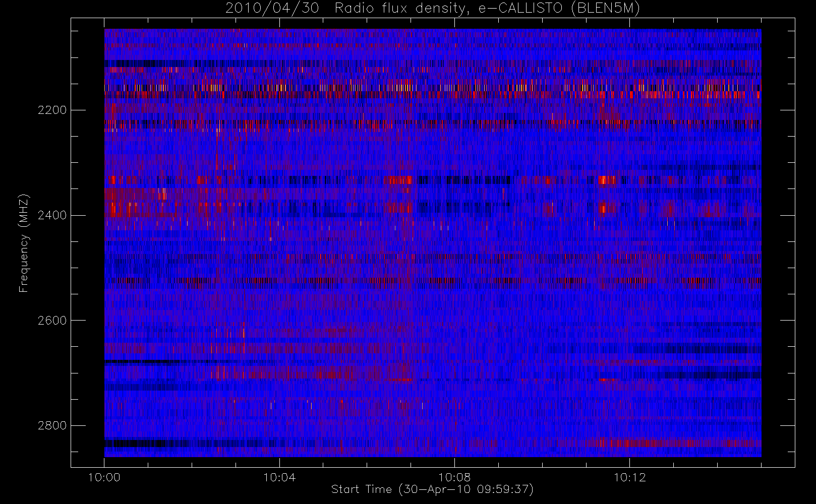Image resolution: width=816 pixels, height=504 pixels.
Task: Click the 2400 frequency tick label
Action: point(52,216)
